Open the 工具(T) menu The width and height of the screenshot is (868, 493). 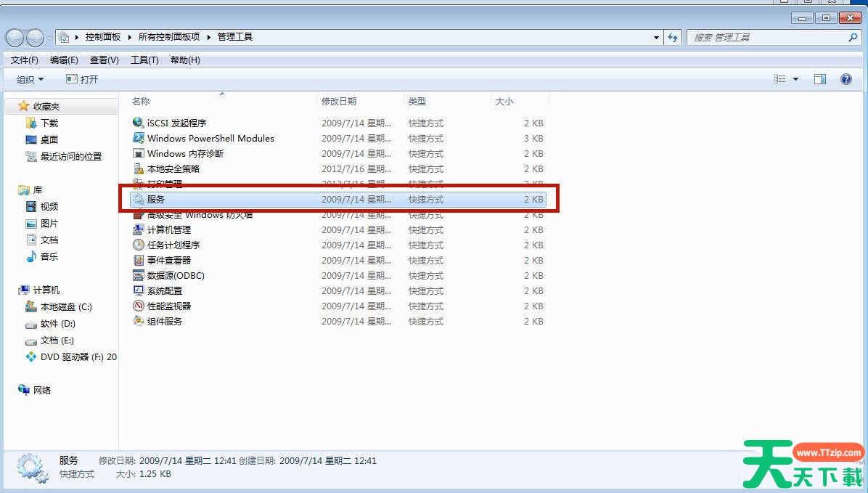144,60
